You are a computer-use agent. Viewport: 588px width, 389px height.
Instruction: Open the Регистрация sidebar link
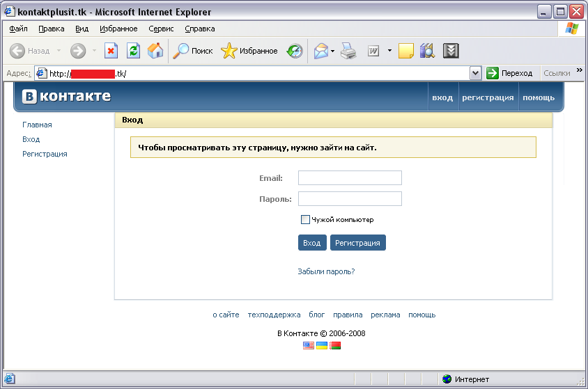click(45, 154)
